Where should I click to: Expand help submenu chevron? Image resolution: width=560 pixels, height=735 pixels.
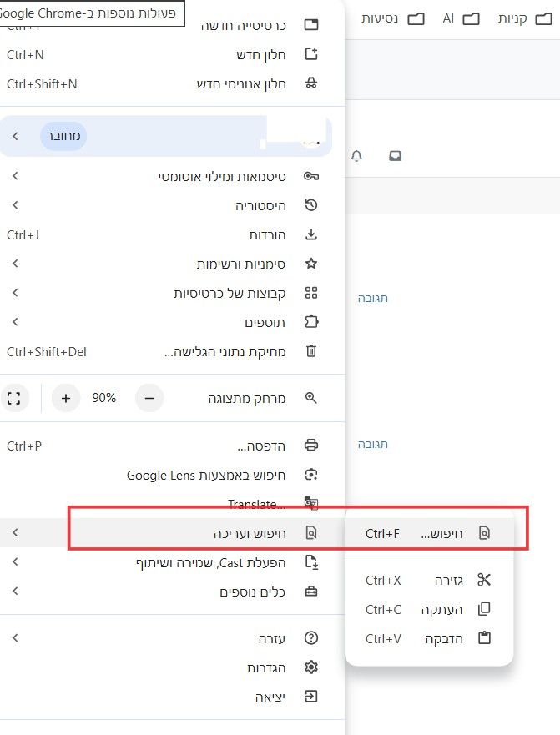(16, 637)
